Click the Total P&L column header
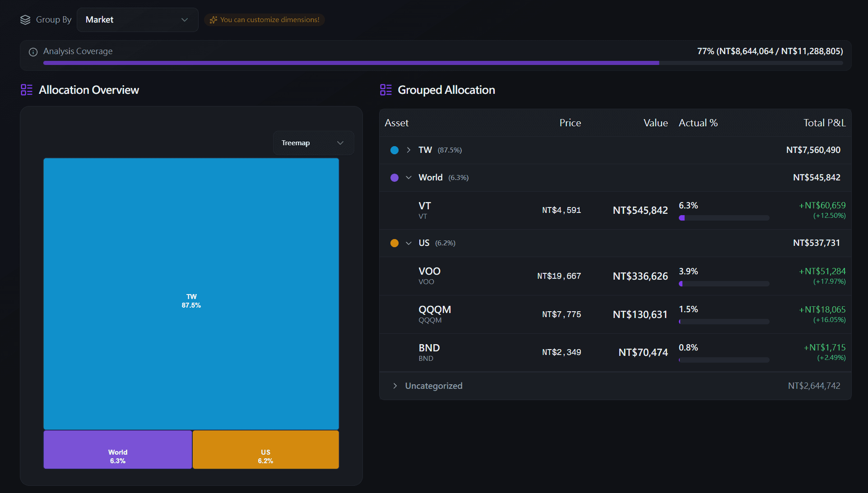This screenshot has width=868, height=493. click(x=824, y=123)
